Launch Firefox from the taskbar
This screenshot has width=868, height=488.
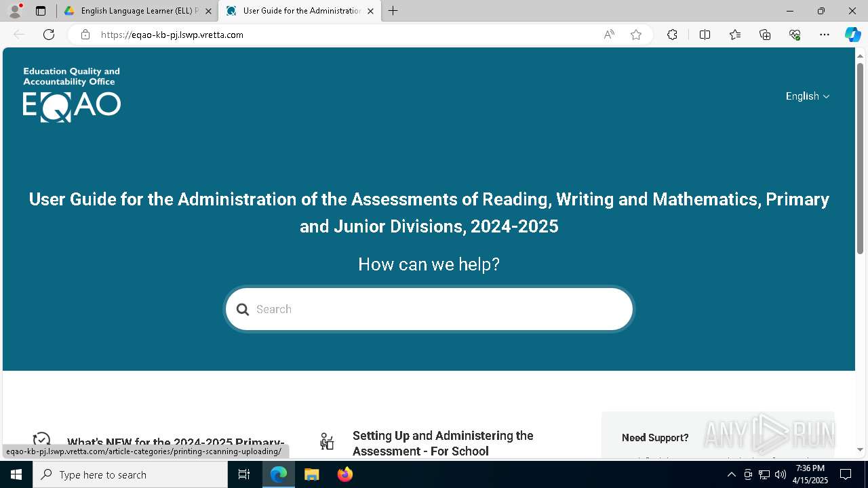[x=345, y=474]
